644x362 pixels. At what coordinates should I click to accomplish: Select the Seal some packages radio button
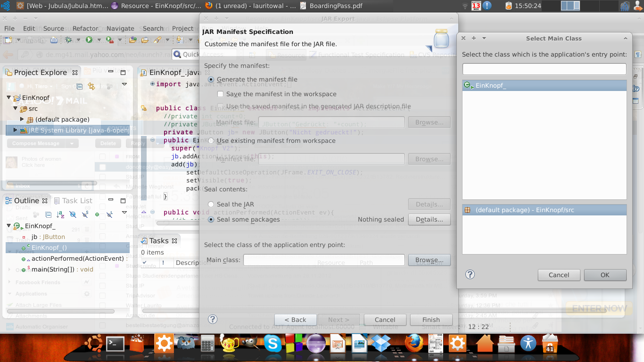pos(211,219)
